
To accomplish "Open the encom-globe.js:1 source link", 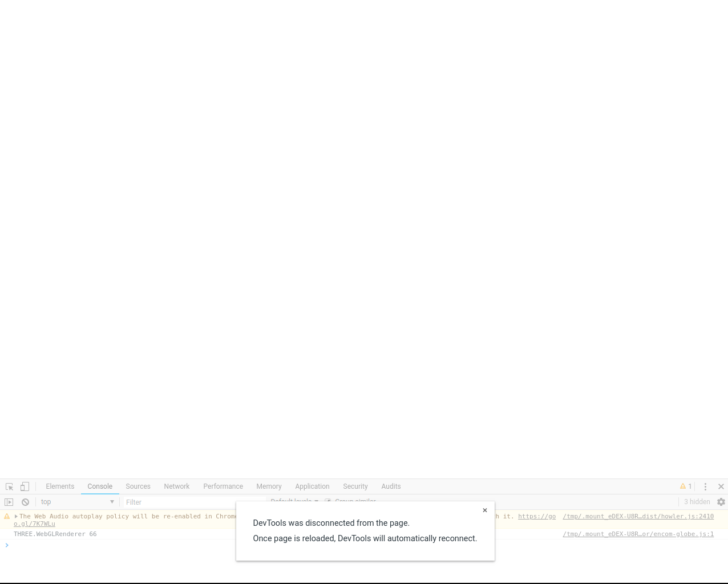I will (638, 534).
